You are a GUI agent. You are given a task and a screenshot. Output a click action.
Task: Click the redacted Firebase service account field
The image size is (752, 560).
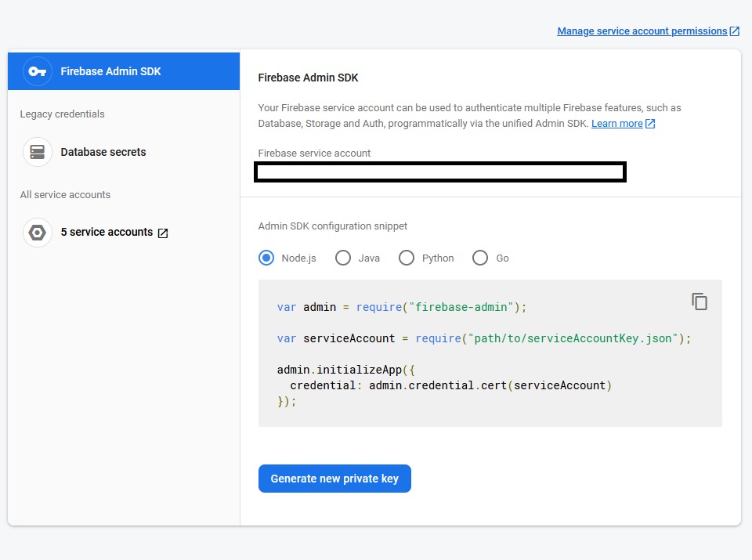[440, 172]
